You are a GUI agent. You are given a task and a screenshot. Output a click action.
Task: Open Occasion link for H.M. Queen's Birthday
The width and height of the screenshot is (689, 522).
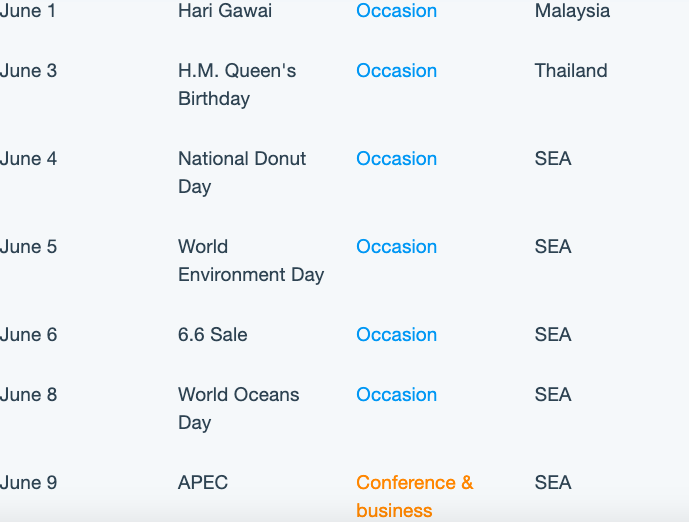396,71
